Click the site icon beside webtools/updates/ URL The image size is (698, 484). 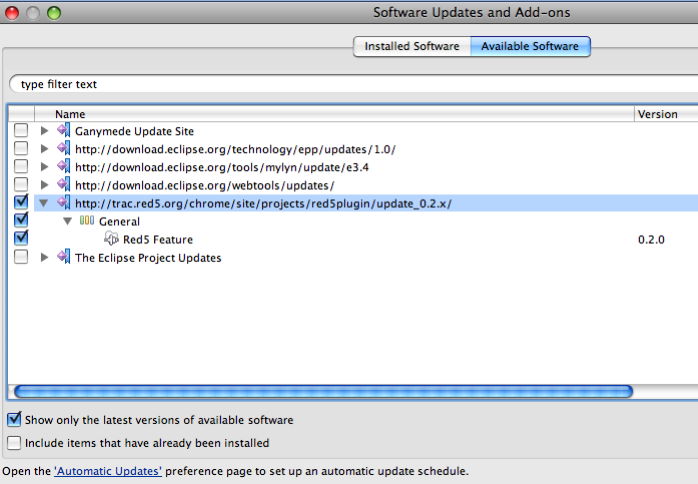pyautogui.click(x=64, y=184)
